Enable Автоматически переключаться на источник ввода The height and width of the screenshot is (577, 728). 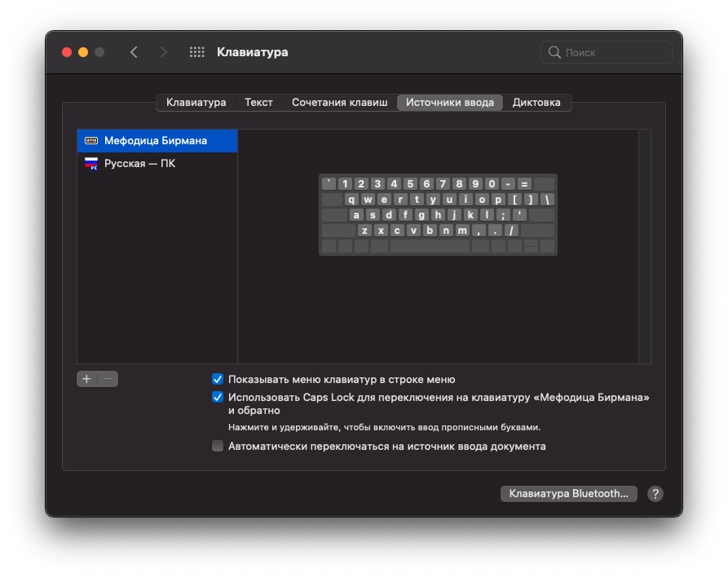[218, 446]
